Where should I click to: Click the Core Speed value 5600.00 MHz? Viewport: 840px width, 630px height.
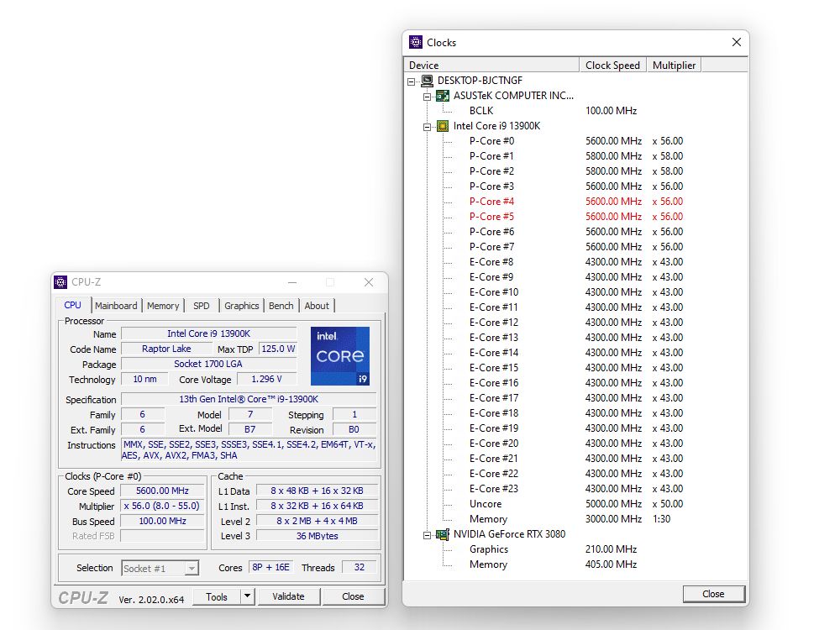coord(162,491)
